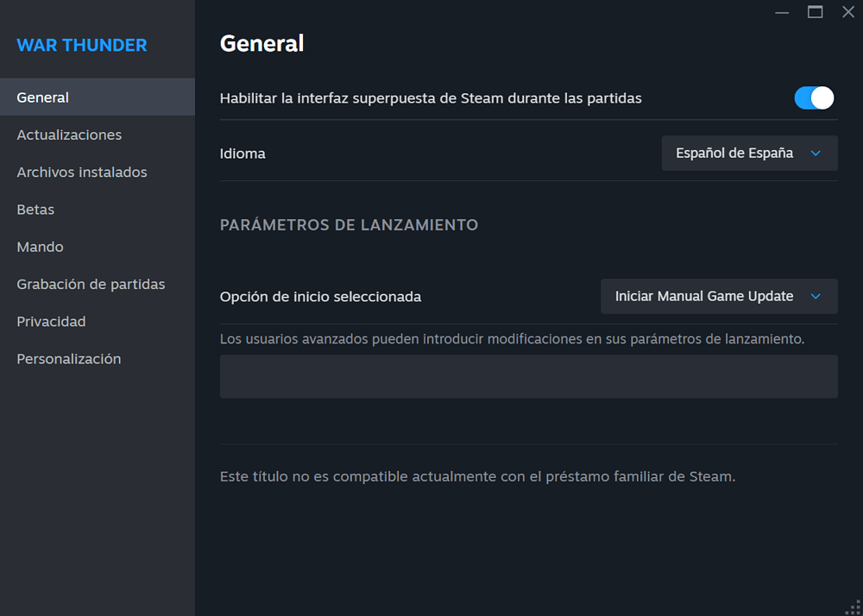The height and width of the screenshot is (616, 863).
Task: Open the Actualizaciones section
Action: (x=69, y=135)
